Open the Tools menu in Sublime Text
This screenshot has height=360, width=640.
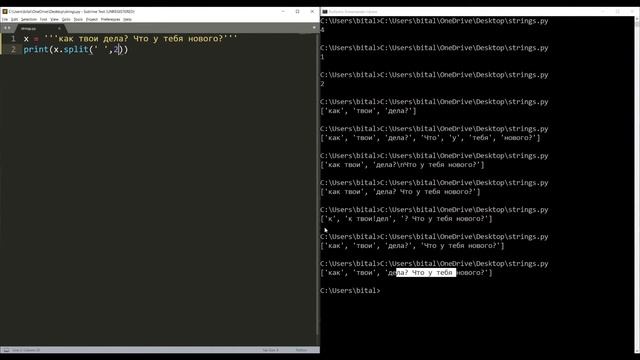click(x=78, y=19)
